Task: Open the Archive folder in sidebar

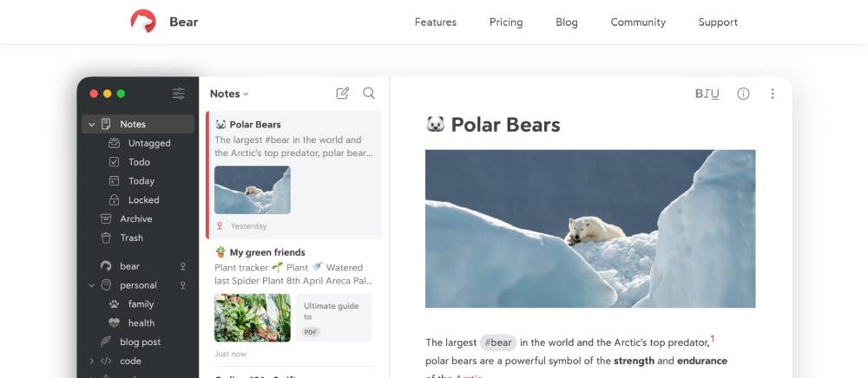Action: tap(135, 218)
